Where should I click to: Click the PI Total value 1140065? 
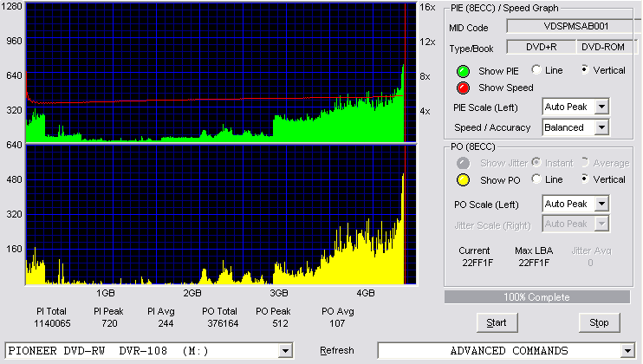pyautogui.click(x=52, y=323)
